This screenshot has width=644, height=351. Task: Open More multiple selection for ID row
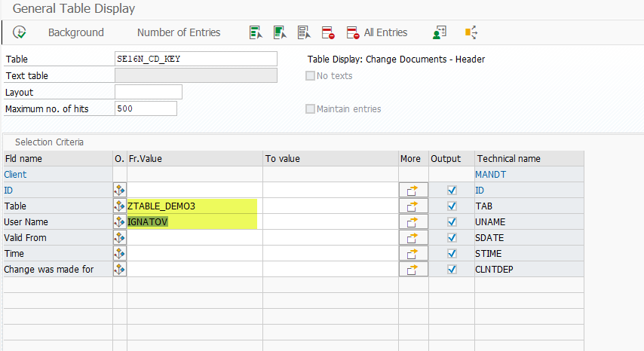(413, 191)
